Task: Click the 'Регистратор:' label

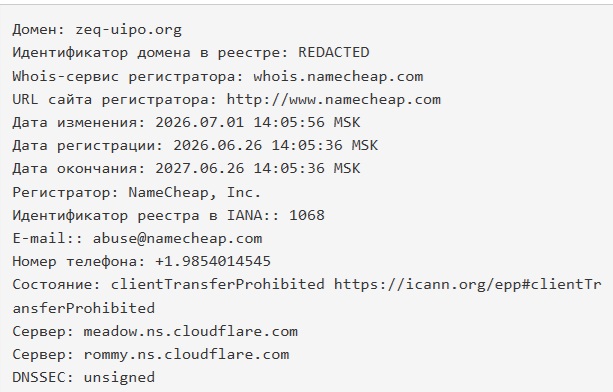Action: pos(65,192)
